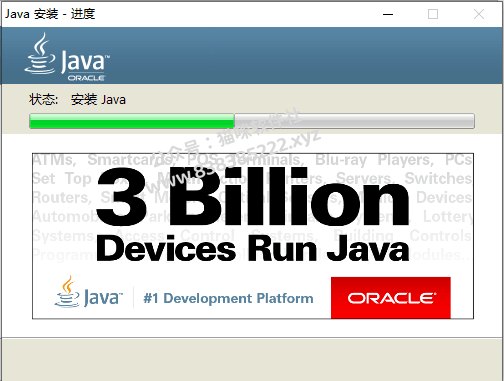
Task: Click the gray unfilled part of progress bar
Action: tap(354, 121)
